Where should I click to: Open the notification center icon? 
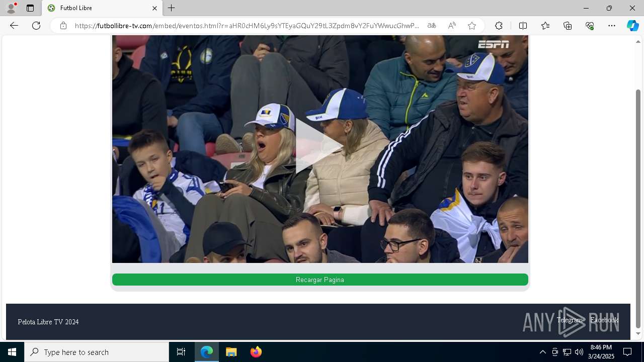tap(627, 352)
